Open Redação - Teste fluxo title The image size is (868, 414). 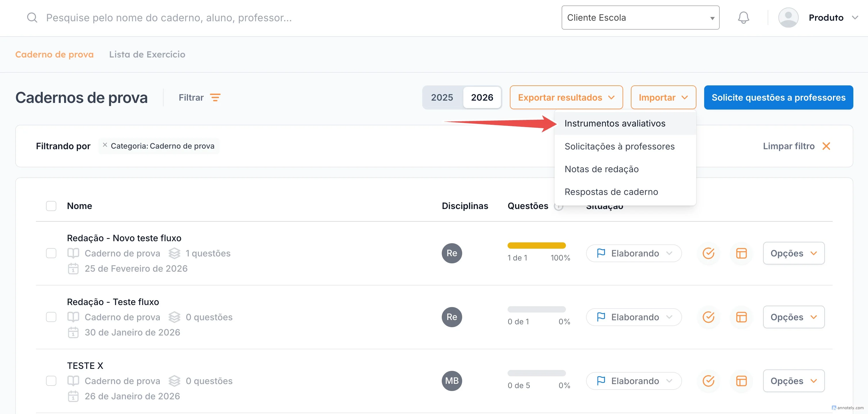113,302
